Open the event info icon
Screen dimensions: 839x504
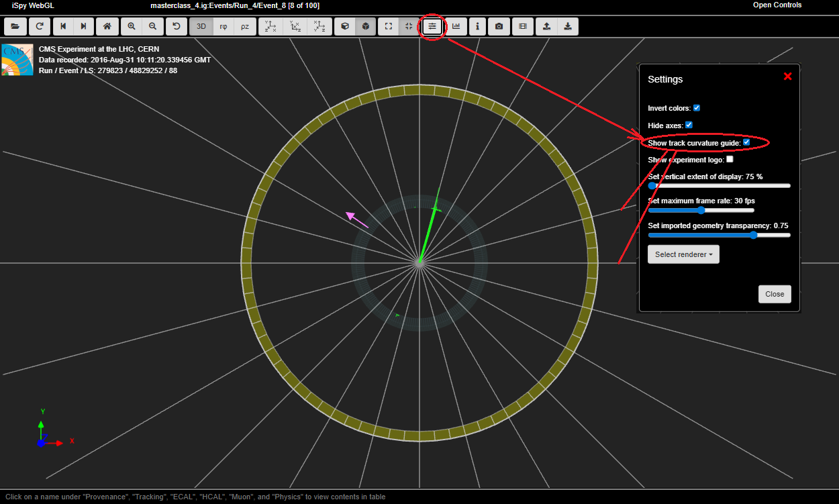coord(477,27)
